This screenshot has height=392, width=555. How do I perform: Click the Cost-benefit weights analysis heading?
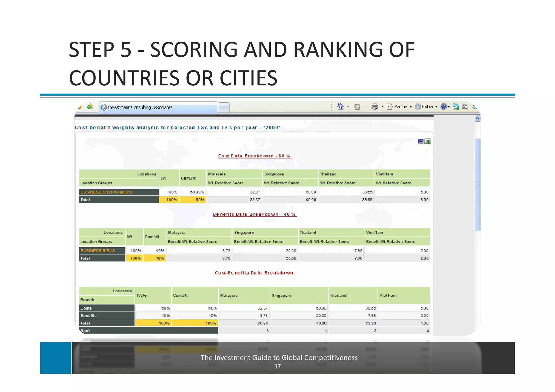click(178, 128)
